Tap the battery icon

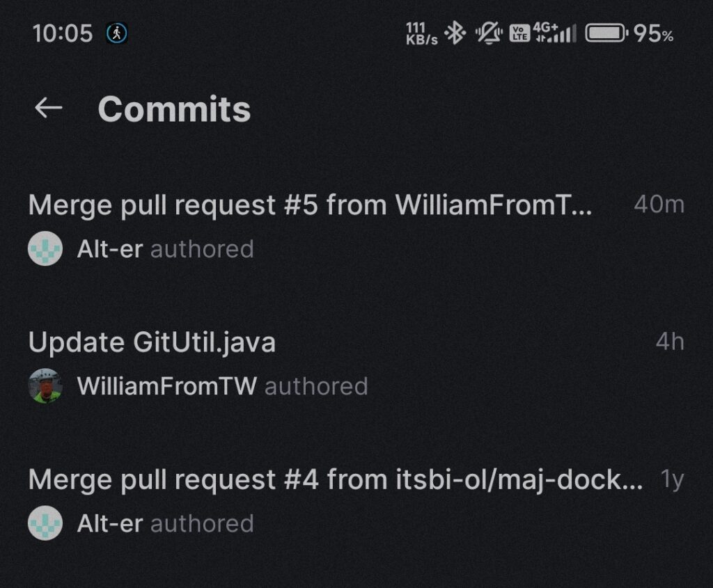(606, 33)
